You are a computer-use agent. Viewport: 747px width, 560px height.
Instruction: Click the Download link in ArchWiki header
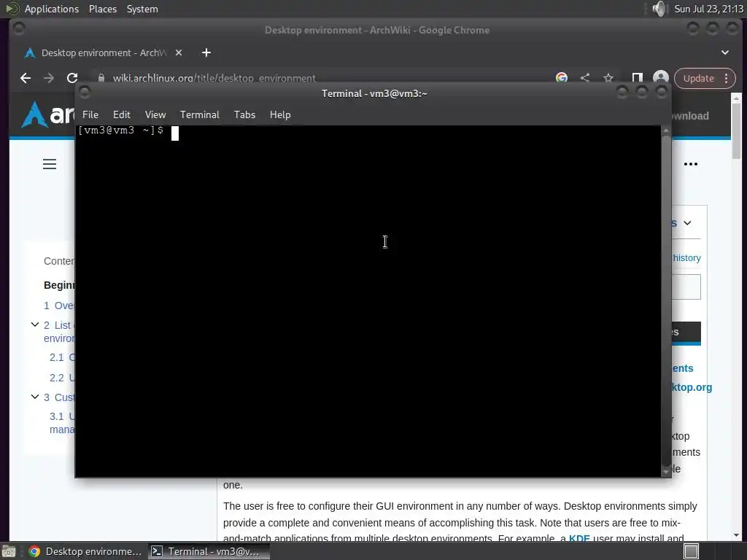coord(690,116)
